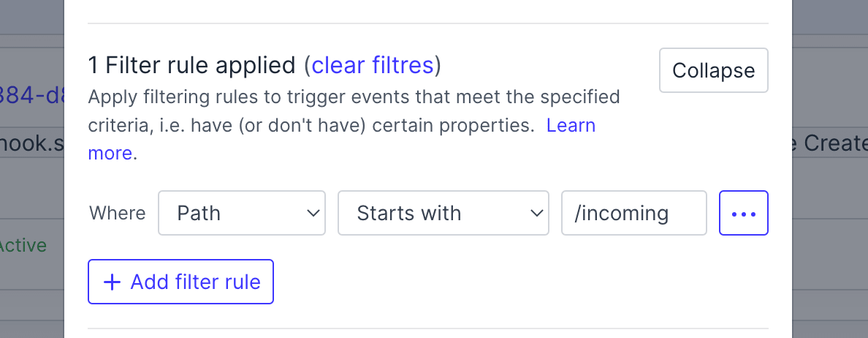The width and height of the screenshot is (868, 338).
Task: Click the truncated hook.s text behind the dialog
Action: pos(31,143)
